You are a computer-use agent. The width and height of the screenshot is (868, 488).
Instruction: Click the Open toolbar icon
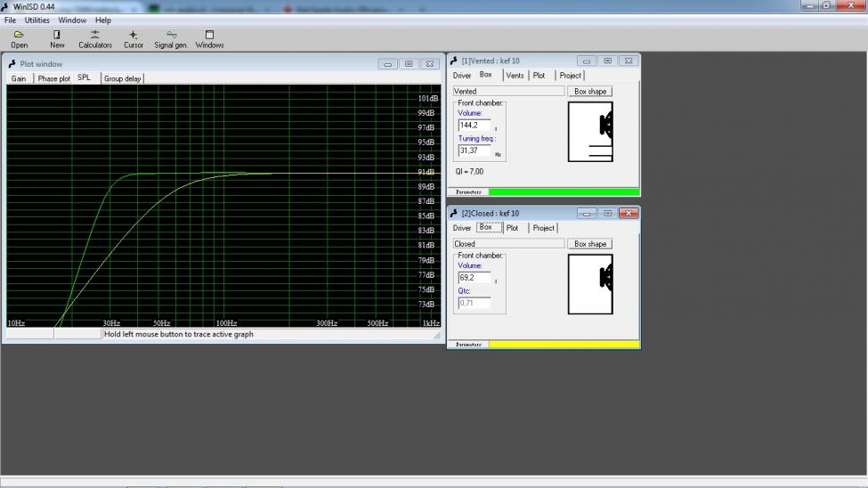tap(19, 39)
